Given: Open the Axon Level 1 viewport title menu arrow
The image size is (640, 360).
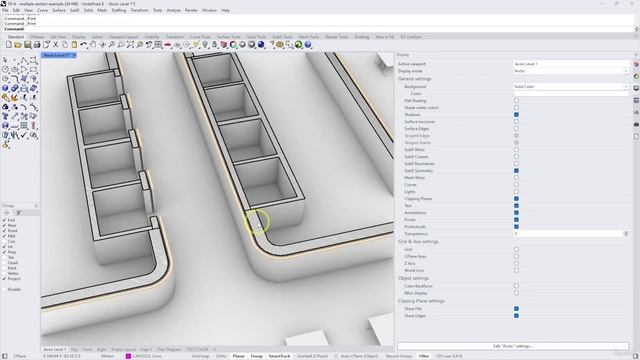Looking at the screenshot, I should [74, 55].
